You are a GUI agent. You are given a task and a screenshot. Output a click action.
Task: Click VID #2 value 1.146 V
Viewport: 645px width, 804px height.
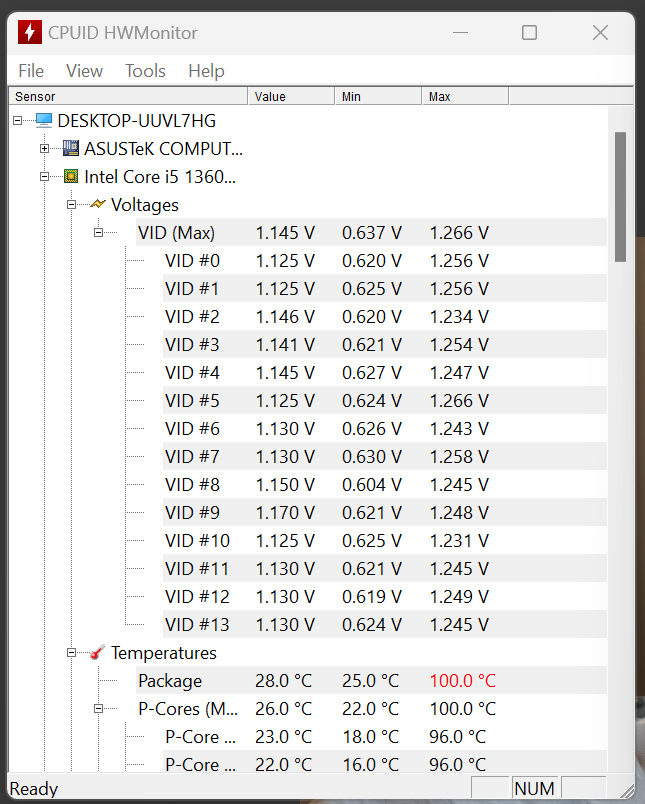[285, 316]
